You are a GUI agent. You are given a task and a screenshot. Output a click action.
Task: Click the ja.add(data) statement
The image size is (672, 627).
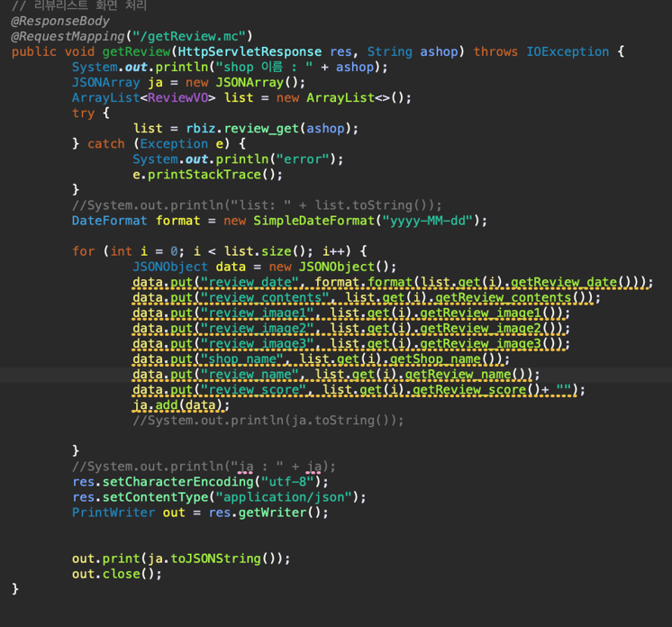coord(180,405)
